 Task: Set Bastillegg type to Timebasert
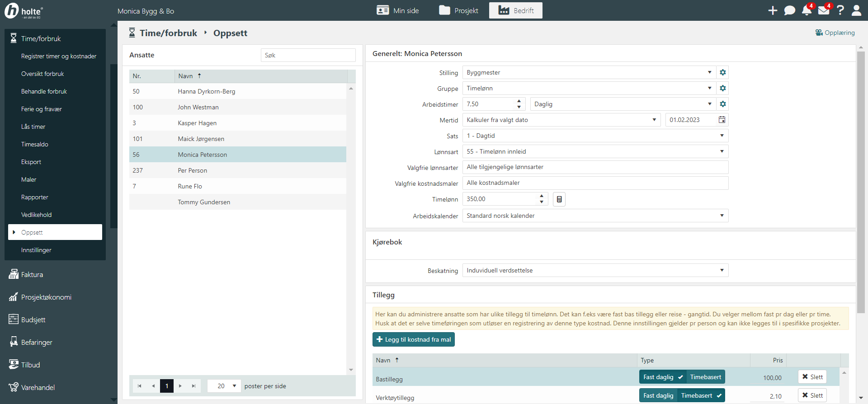click(705, 377)
